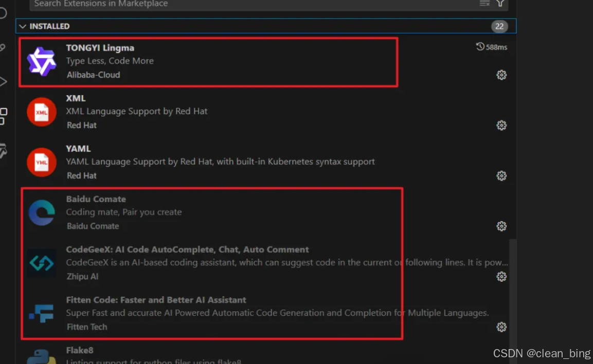Open Run and Debug in activity bar
The image size is (593, 364).
3,82
